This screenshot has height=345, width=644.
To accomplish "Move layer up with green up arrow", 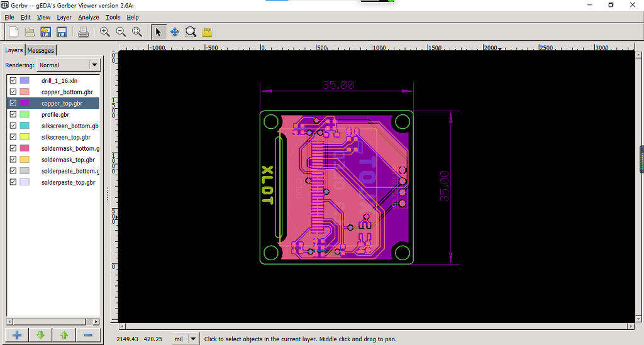I will (64, 335).
